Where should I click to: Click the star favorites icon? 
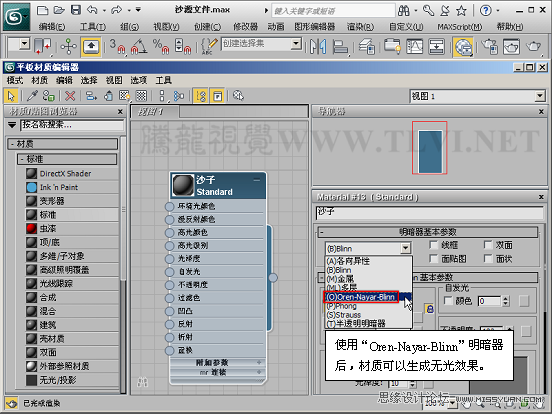(461, 11)
